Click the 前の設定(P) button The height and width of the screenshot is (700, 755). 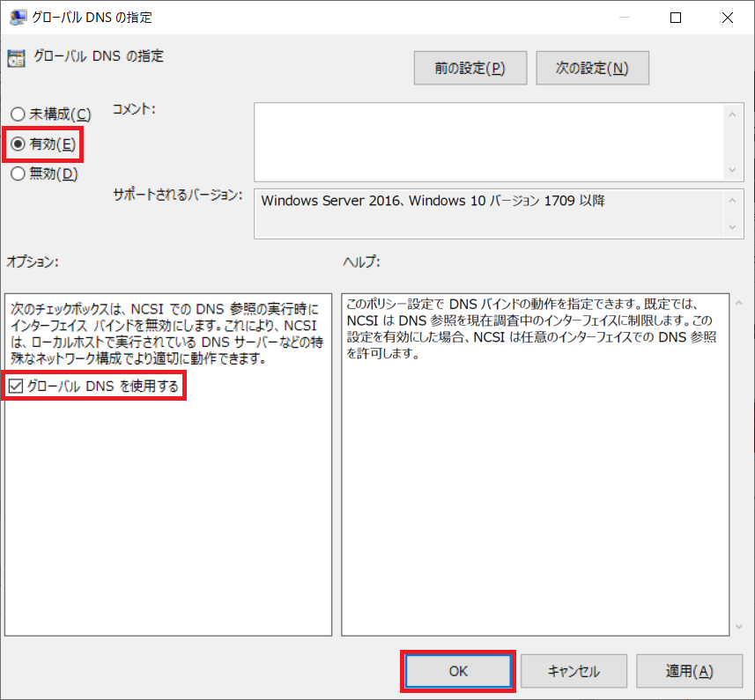point(470,68)
